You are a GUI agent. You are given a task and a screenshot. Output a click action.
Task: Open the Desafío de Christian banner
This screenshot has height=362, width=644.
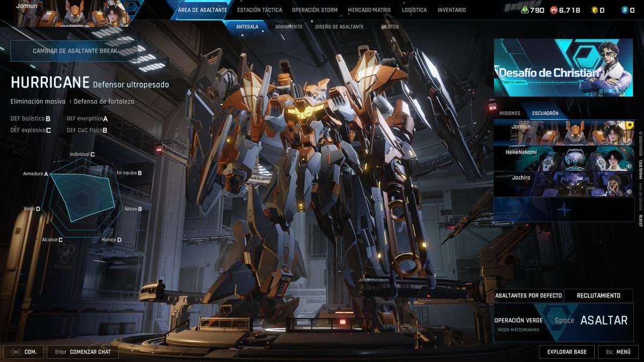click(563, 68)
